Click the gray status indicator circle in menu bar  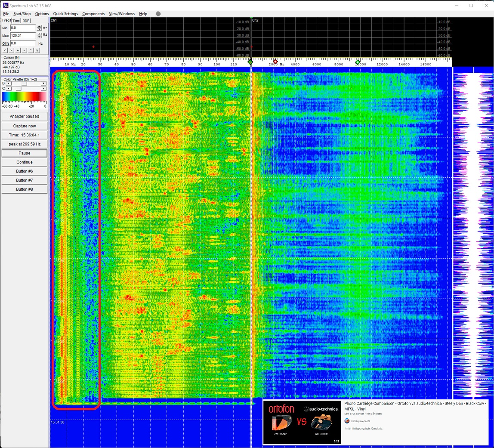(x=158, y=14)
